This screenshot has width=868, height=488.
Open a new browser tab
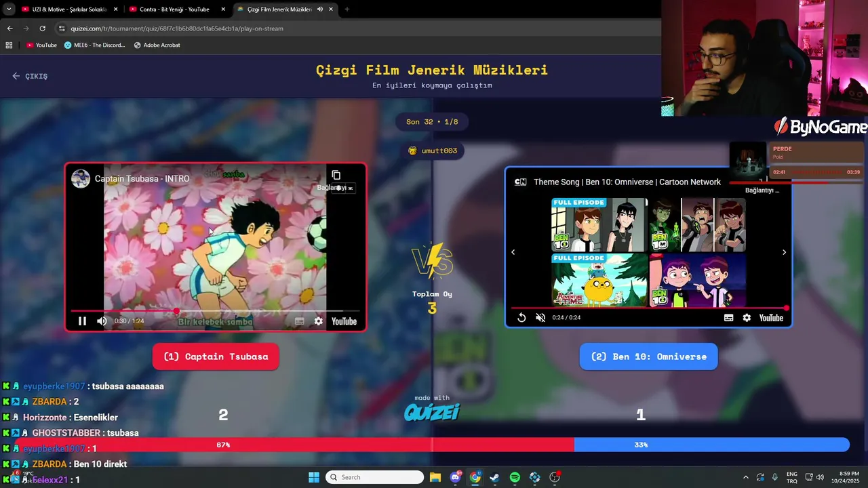347,9
